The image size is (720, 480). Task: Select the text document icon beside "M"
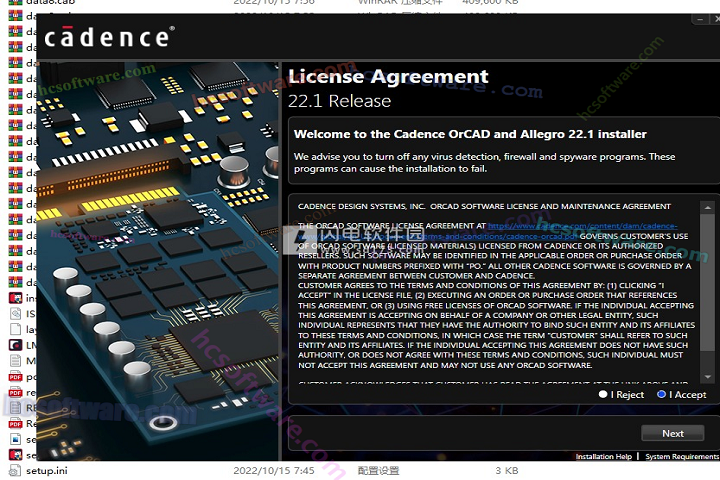click(15, 361)
